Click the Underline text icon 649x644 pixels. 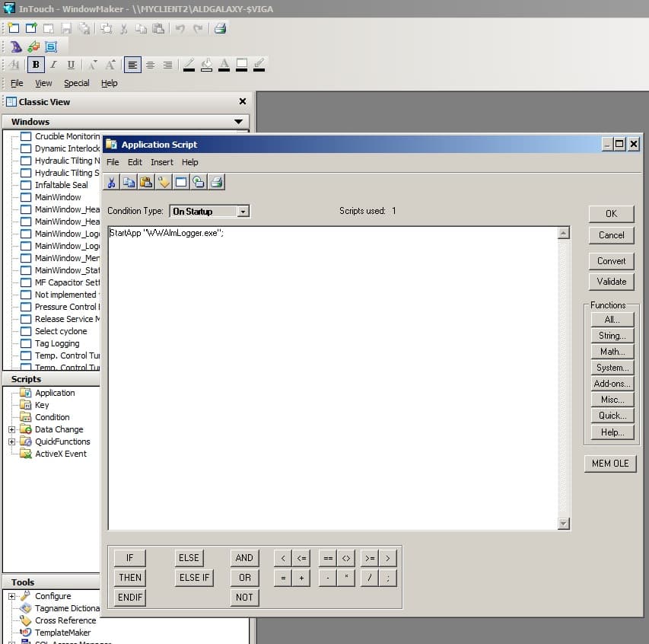tap(72, 64)
